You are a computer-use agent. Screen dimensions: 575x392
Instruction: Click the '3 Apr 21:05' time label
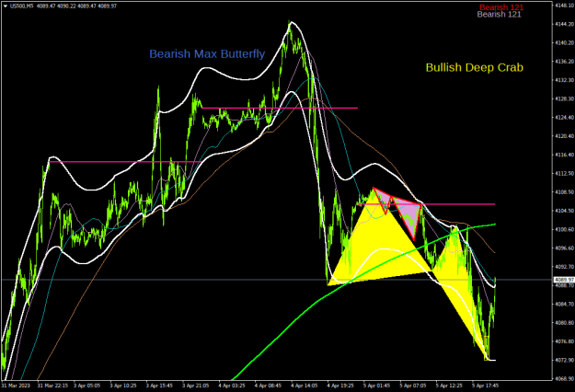pyautogui.click(x=195, y=386)
